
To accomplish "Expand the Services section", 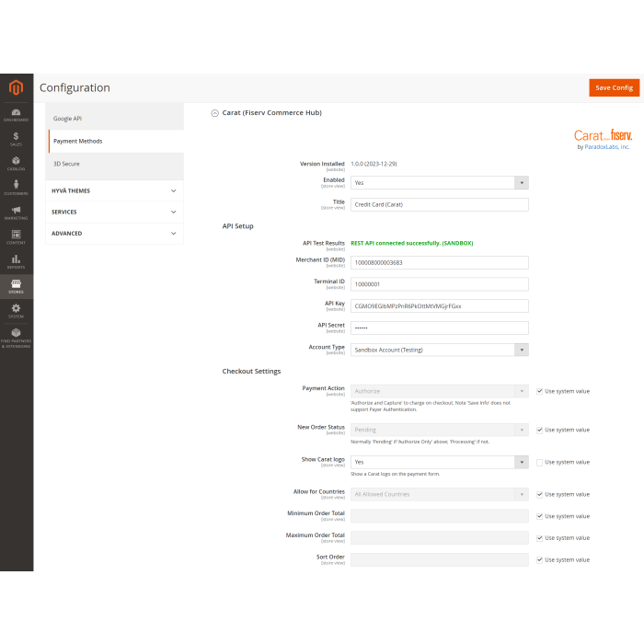I will point(114,212).
